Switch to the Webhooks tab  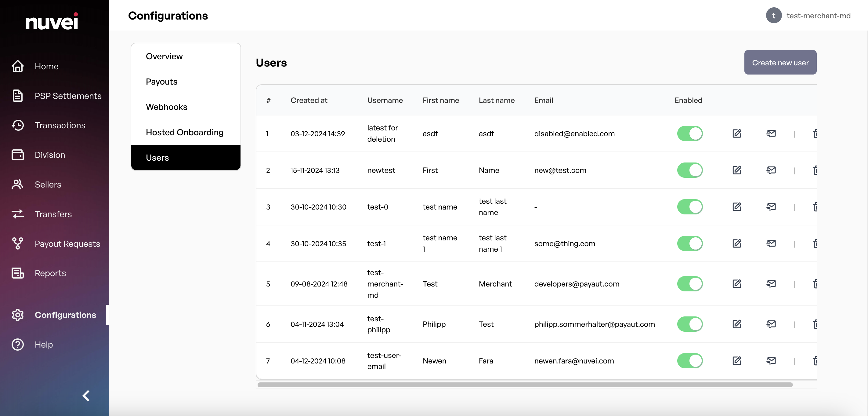click(166, 107)
